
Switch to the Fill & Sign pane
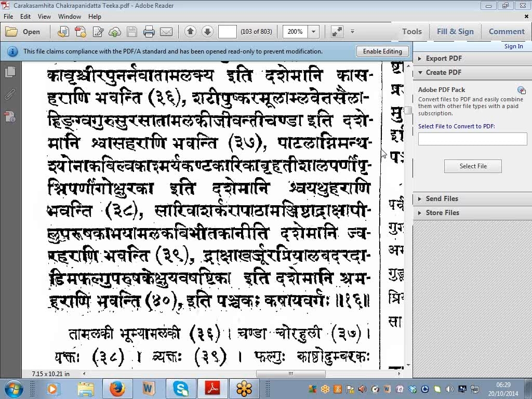(455, 32)
